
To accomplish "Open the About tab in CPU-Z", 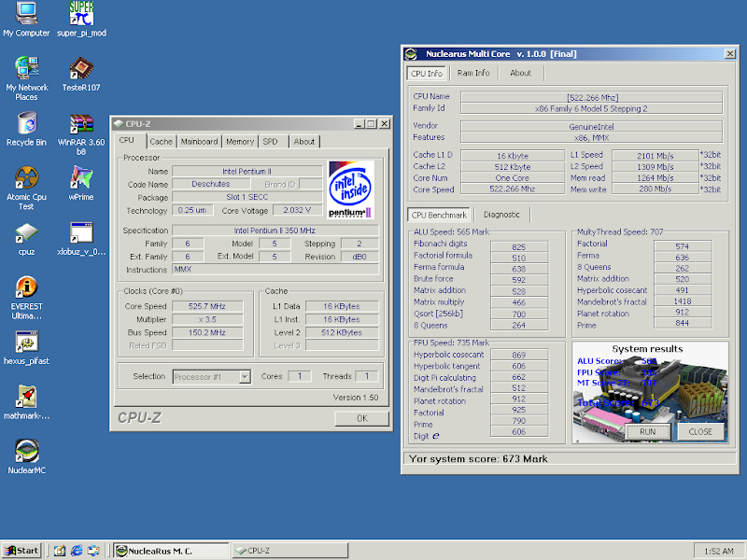I will pyautogui.click(x=304, y=142).
